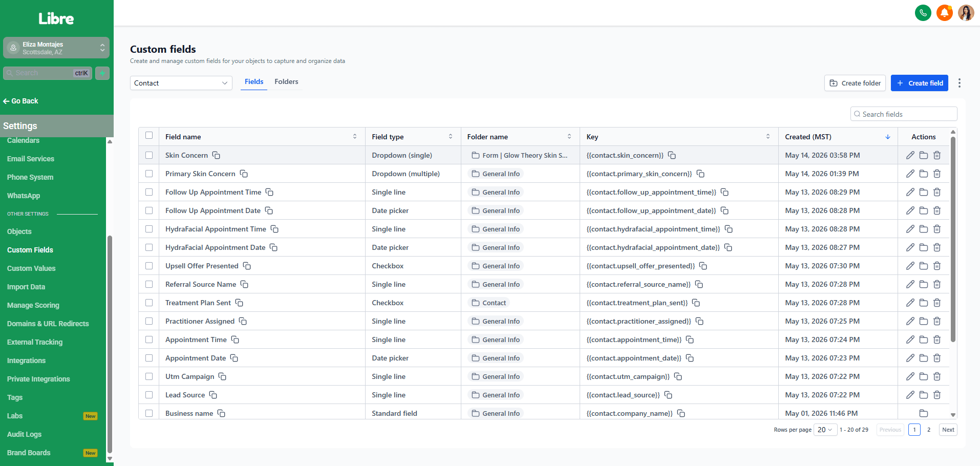Copy the contact.utm_campaign key
The image size is (980, 466).
(x=678, y=376)
